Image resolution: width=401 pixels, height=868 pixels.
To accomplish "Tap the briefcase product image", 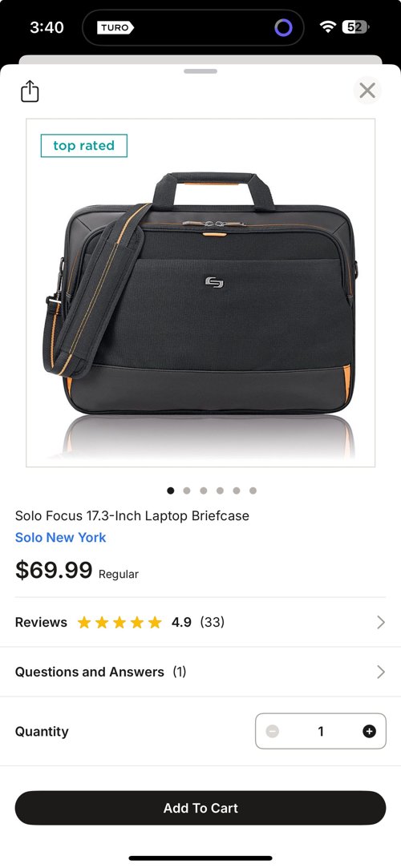I will tap(200, 293).
